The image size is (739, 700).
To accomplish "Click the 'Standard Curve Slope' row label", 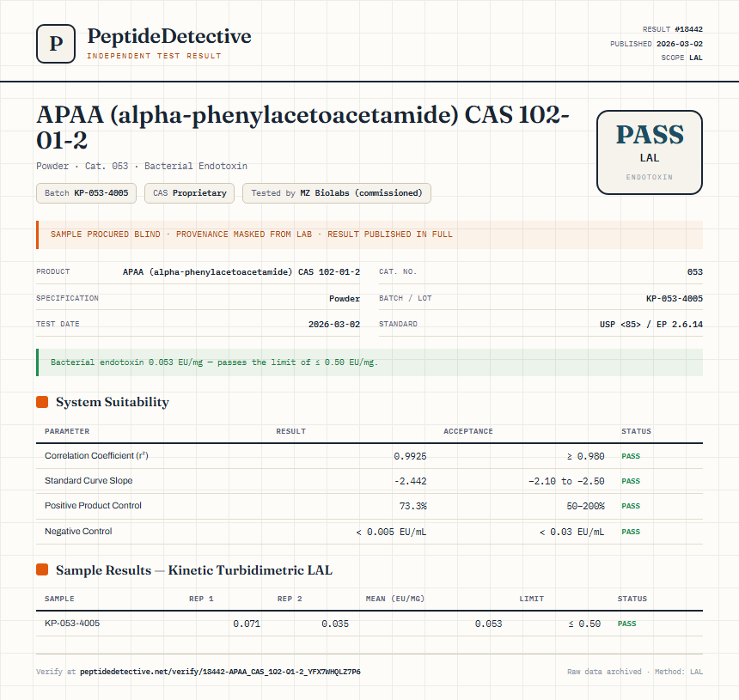I will point(89,480).
